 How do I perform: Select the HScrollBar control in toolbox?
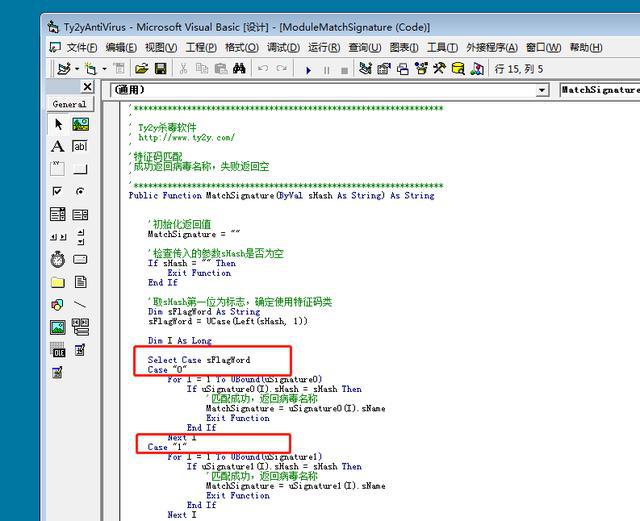tap(58, 237)
